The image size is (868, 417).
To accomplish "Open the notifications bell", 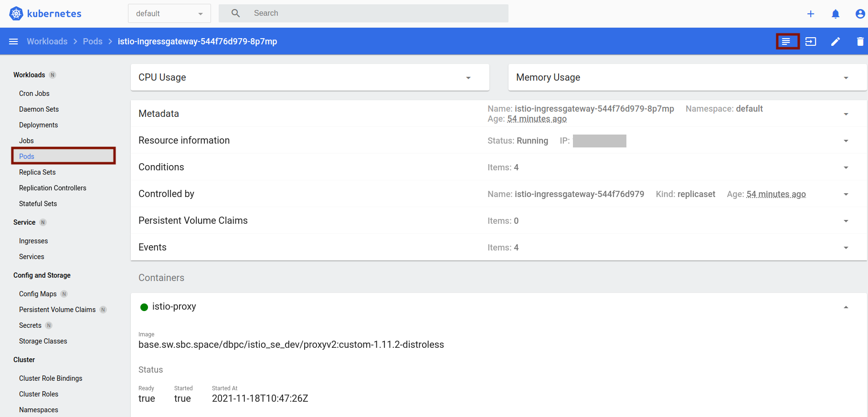I will point(836,14).
